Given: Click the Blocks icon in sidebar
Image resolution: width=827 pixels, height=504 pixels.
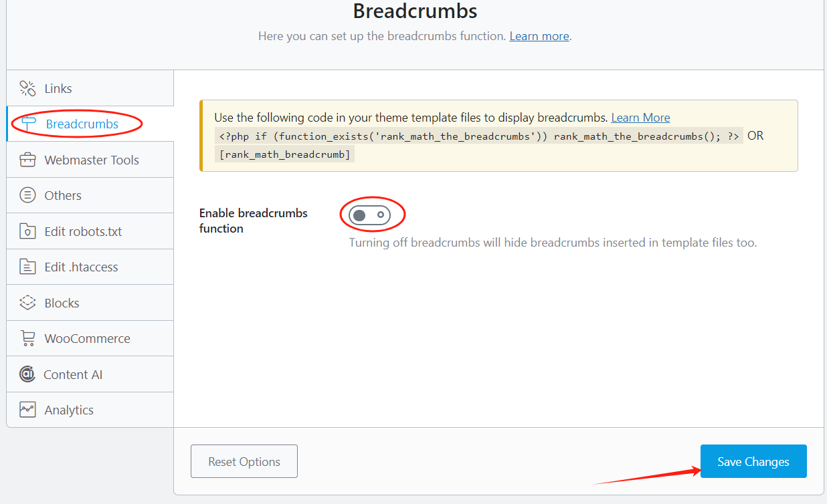Looking at the screenshot, I should [27, 303].
